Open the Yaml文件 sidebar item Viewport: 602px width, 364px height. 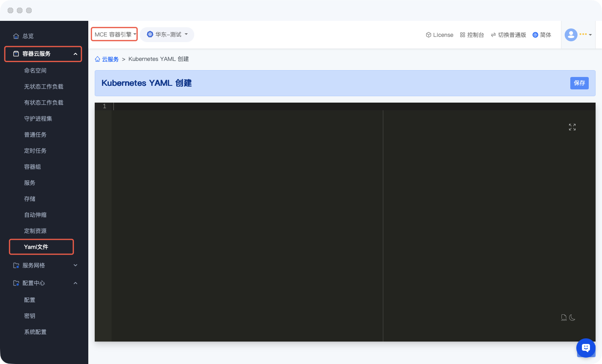click(36, 247)
